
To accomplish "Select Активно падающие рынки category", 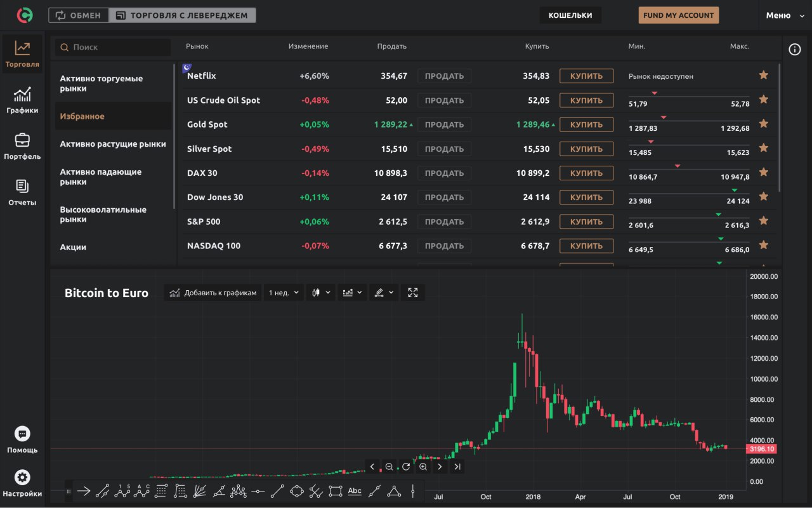I will click(x=112, y=177).
